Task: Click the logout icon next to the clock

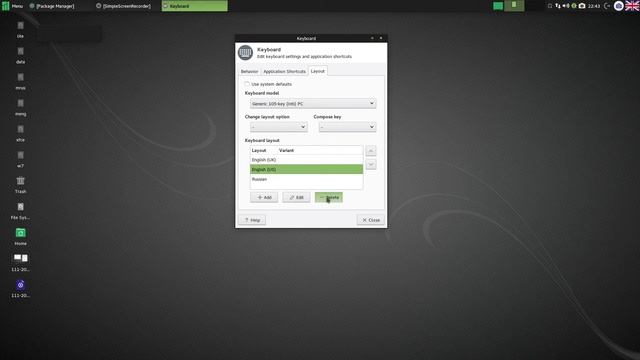Action: [607, 6]
